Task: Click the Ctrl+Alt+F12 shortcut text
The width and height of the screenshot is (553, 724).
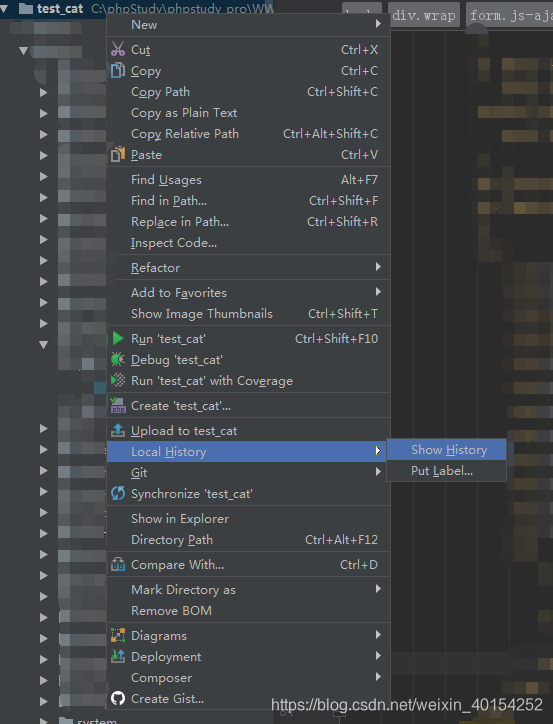Action: pos(341,539)
